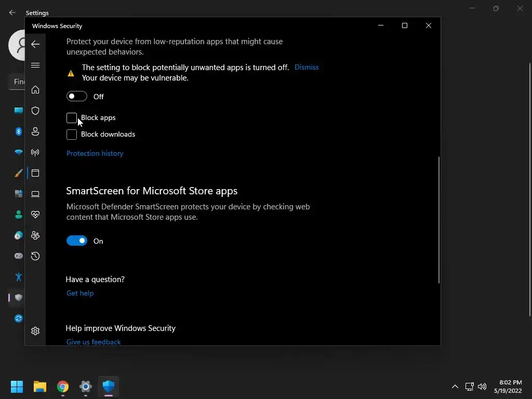Go back in Windows Security

pos(35,44)
